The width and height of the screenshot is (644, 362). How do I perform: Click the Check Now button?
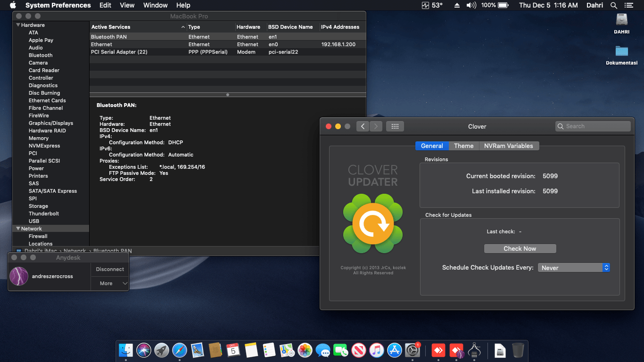click(520, 249)
